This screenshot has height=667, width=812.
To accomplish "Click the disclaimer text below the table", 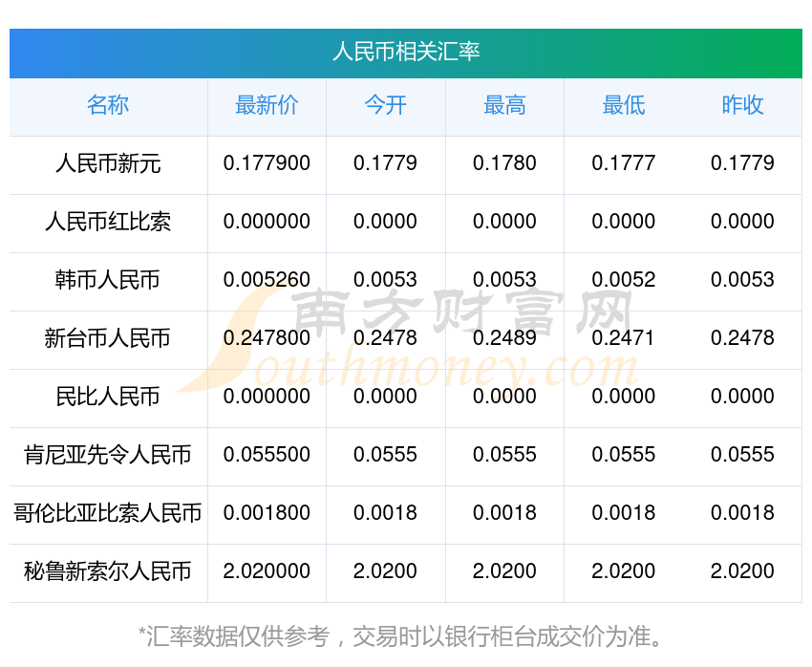I will [x=400, y=636].
